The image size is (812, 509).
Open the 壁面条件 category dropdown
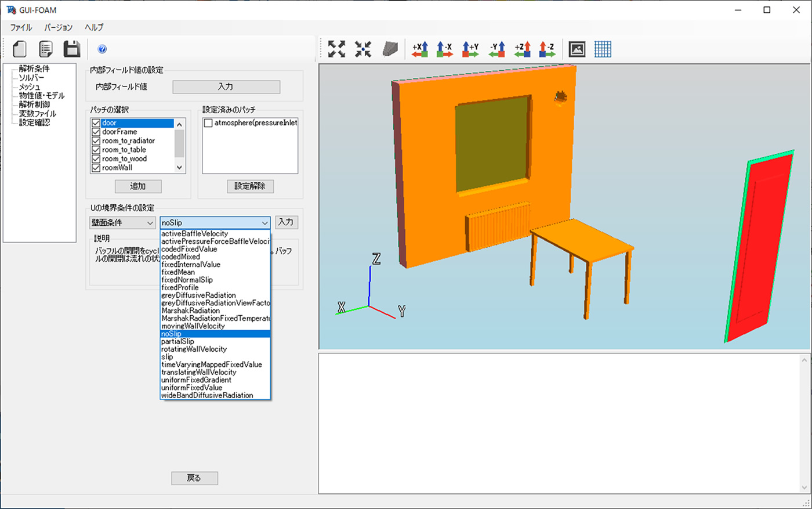pos(122,223)
